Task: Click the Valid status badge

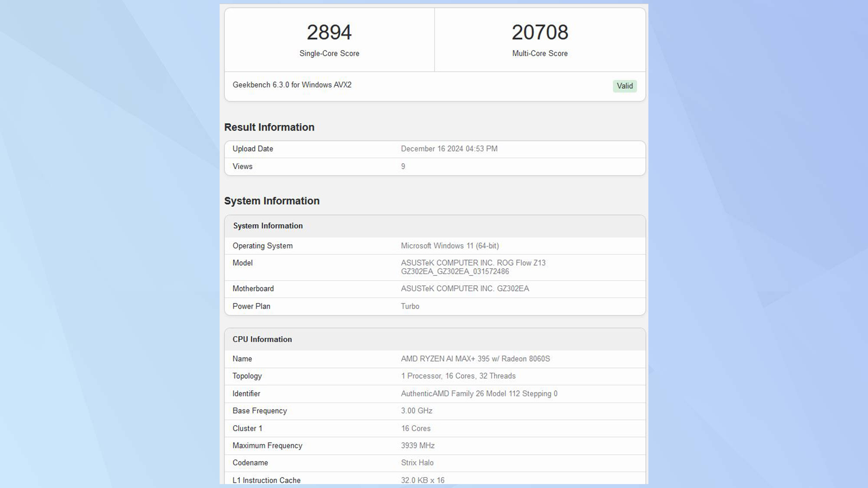Action: (x=624, y=86)
